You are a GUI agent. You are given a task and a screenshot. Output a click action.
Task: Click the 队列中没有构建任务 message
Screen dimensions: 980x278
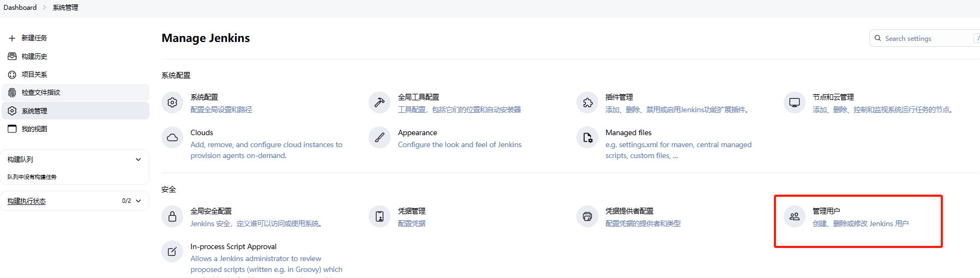point(32,177)
